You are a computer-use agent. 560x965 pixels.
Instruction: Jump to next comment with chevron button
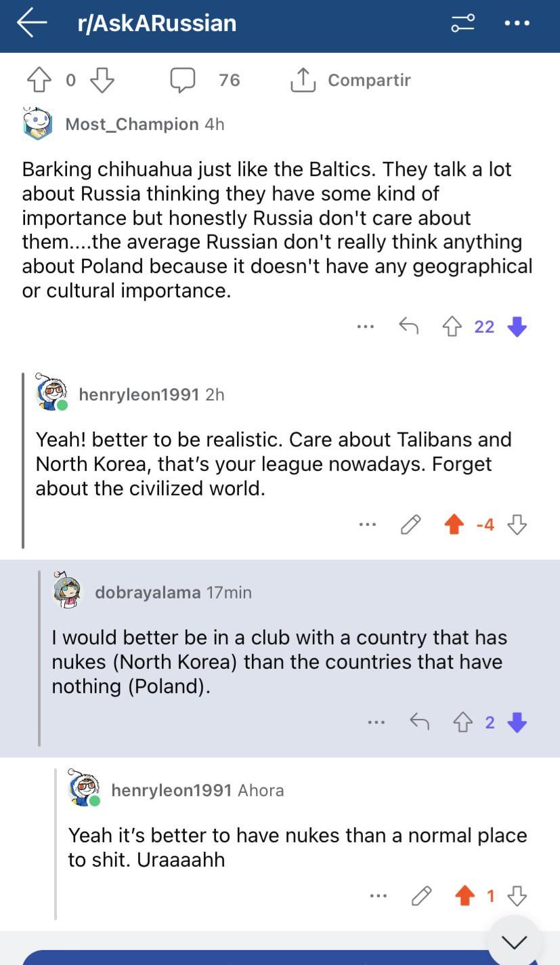pos(515,941)
